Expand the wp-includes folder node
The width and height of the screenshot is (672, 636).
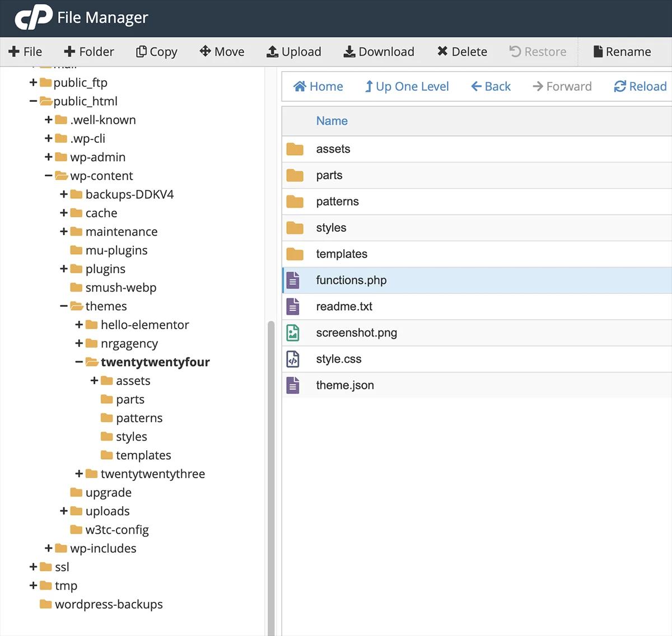tap(49, 548)
